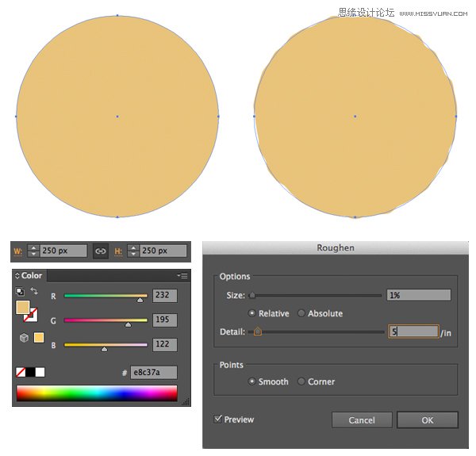
Task: Click the in-web-color suggestion swatch beside the cube
Action: (39, 338)
